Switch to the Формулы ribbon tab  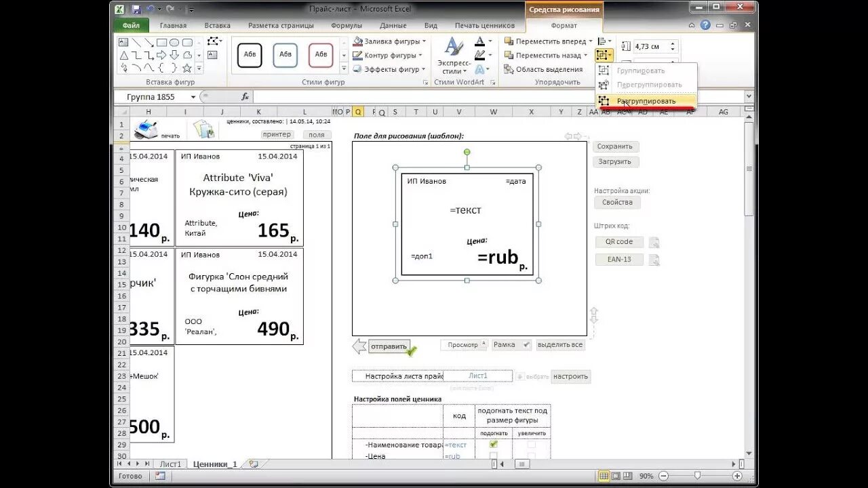347,26
